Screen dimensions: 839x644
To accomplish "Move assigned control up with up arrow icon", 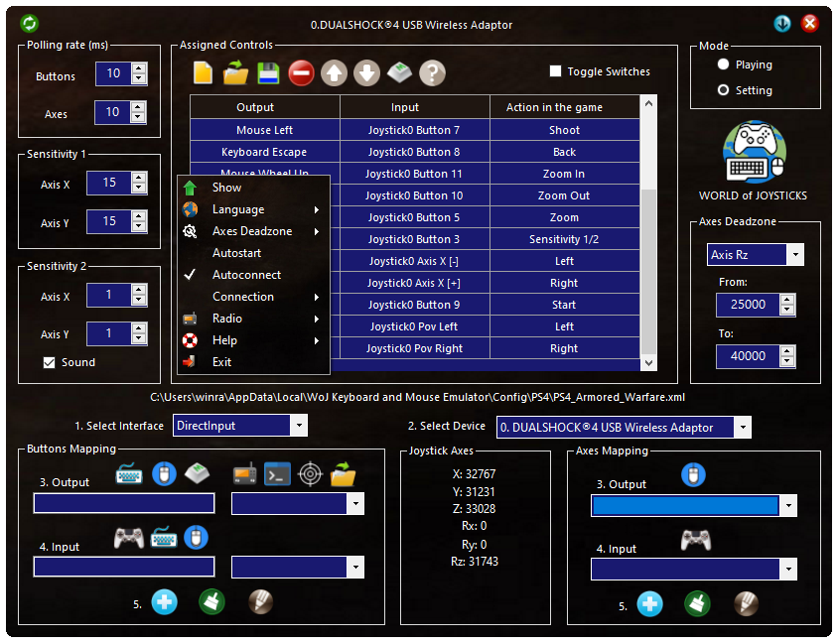I will tap(334, 72).
